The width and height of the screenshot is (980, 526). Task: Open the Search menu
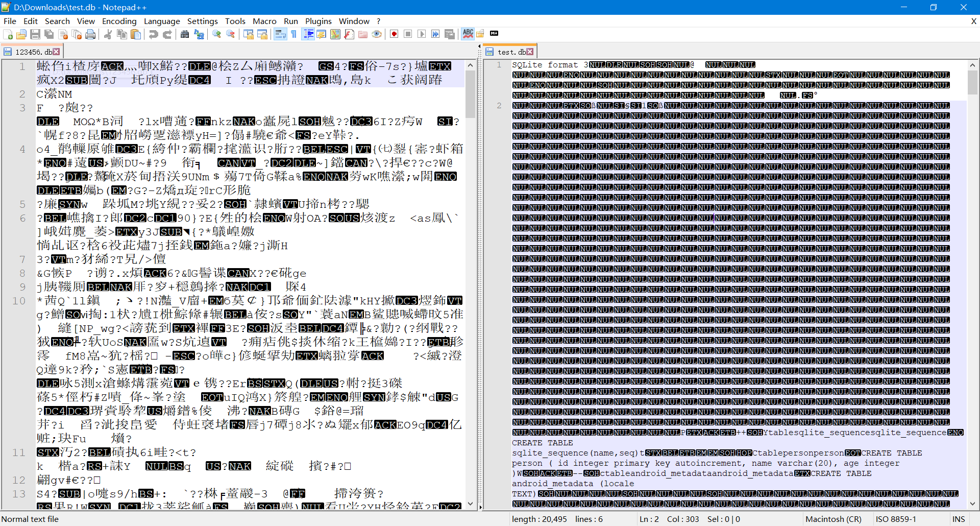point(57,21)
